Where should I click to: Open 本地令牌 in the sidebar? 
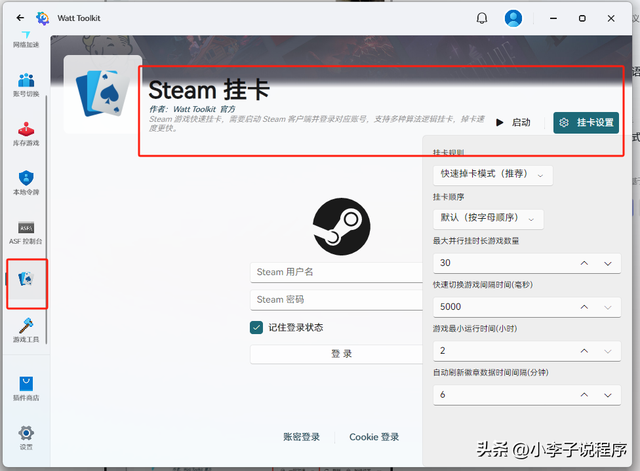click(26, 183)
